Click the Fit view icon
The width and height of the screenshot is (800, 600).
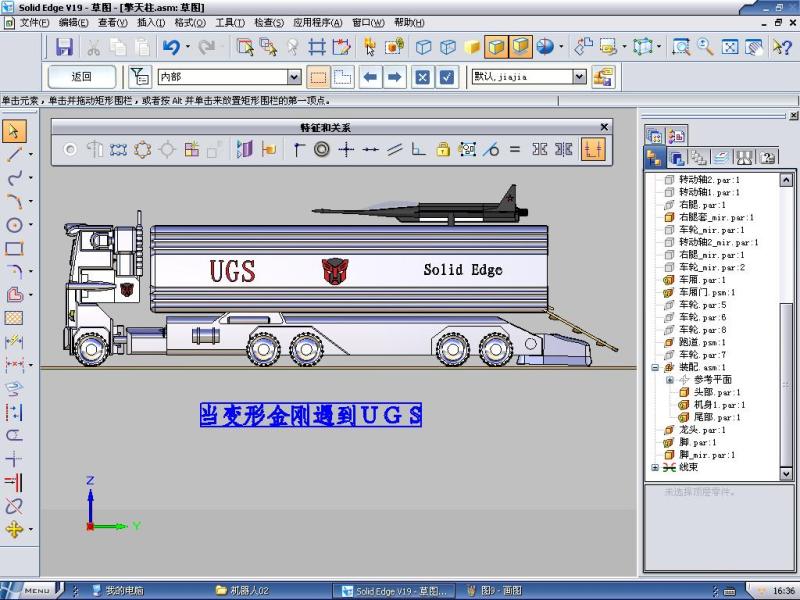pyautogui.click(x=730, y=47)
